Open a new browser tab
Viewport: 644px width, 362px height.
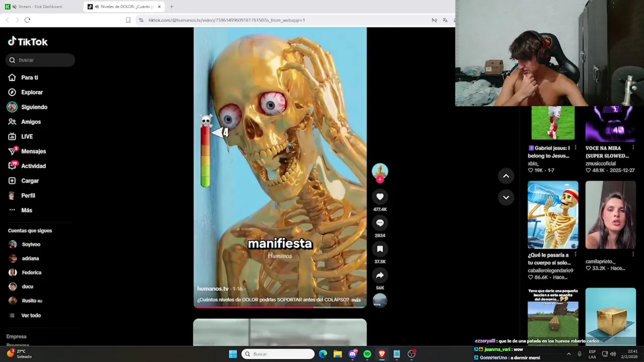[172, 7]
